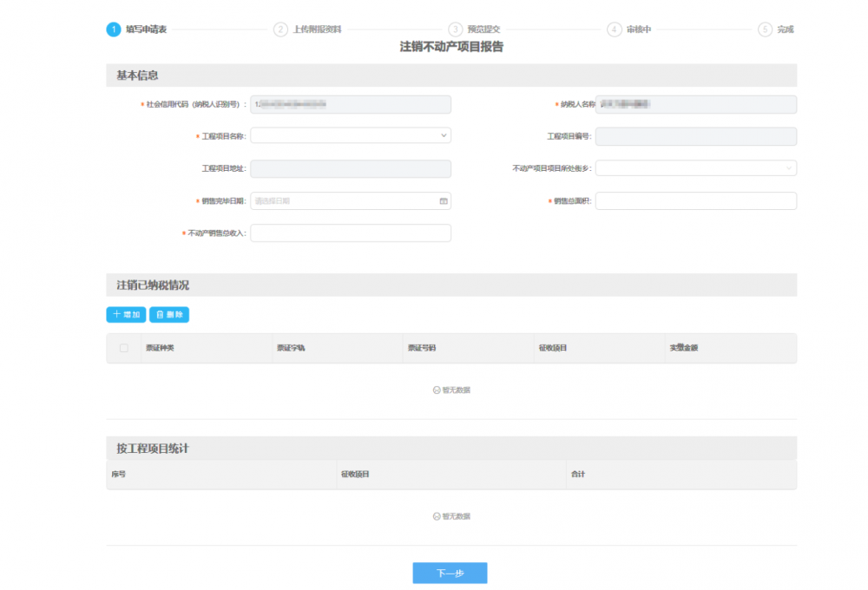Toggle the select-all checkbox in table header

tap(123, 348)
